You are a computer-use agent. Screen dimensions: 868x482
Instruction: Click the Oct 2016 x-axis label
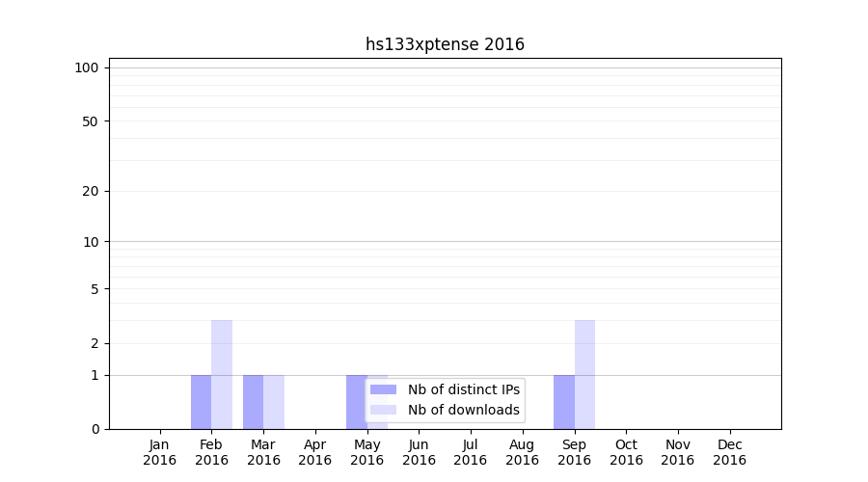point(626,452)
